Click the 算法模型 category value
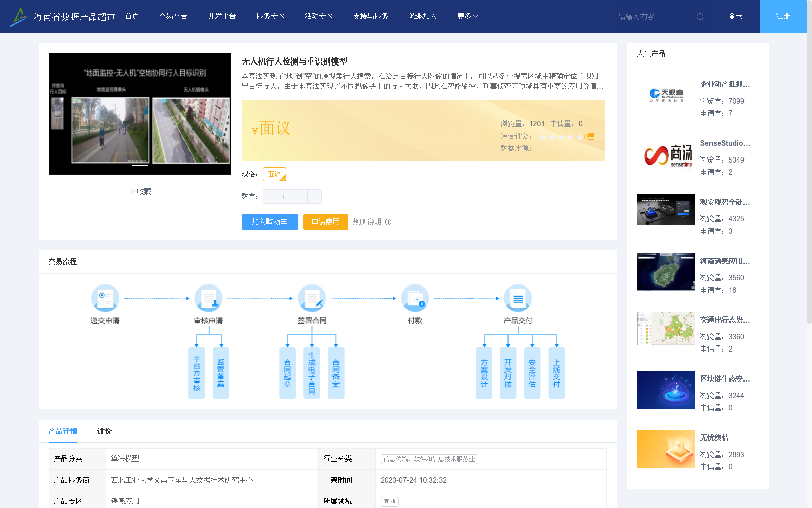The height and width of the screenshot is (508, 812). pyautogui.click(x=125, y=459)
